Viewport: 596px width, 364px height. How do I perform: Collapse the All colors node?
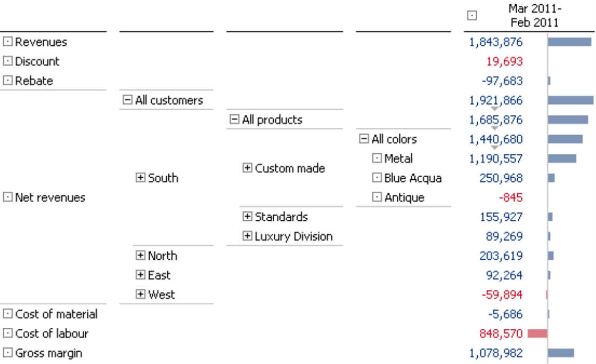click(x=364, y=139)
